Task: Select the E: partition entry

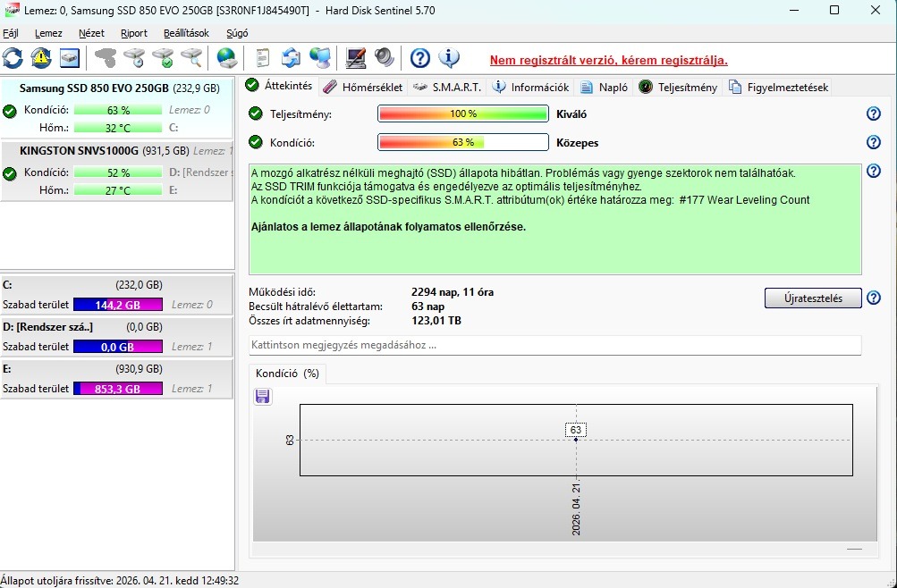Action: (x=116, y=378)
